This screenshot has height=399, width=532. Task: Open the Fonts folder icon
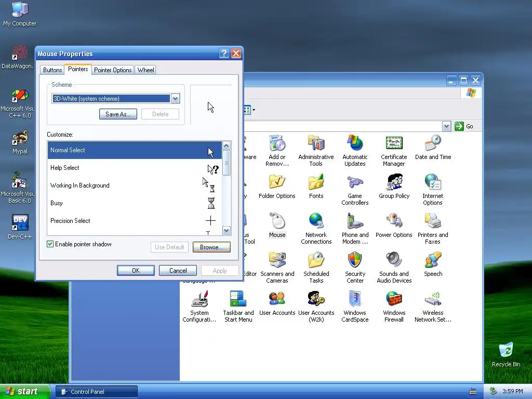[x=316, y=187]
